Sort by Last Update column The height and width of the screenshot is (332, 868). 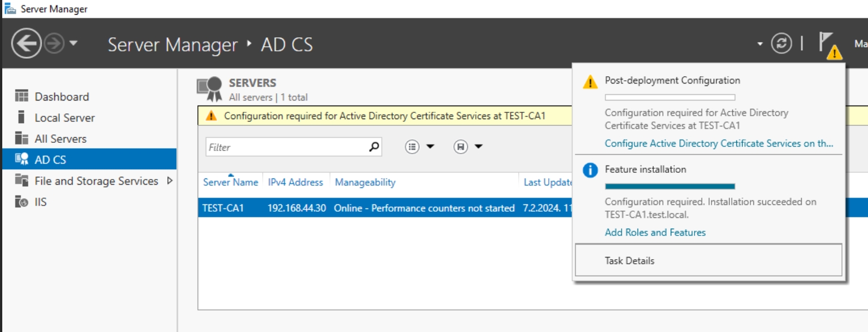[548, 182]
